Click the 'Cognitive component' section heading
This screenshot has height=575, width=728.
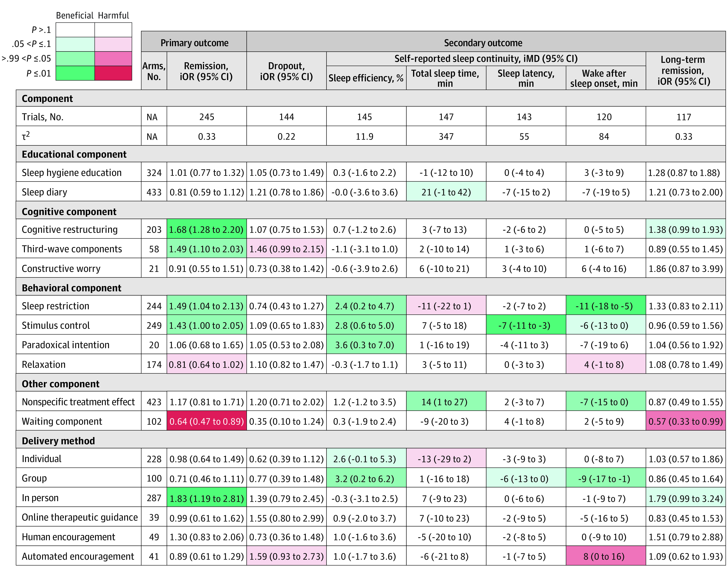(x=69, y=211)
